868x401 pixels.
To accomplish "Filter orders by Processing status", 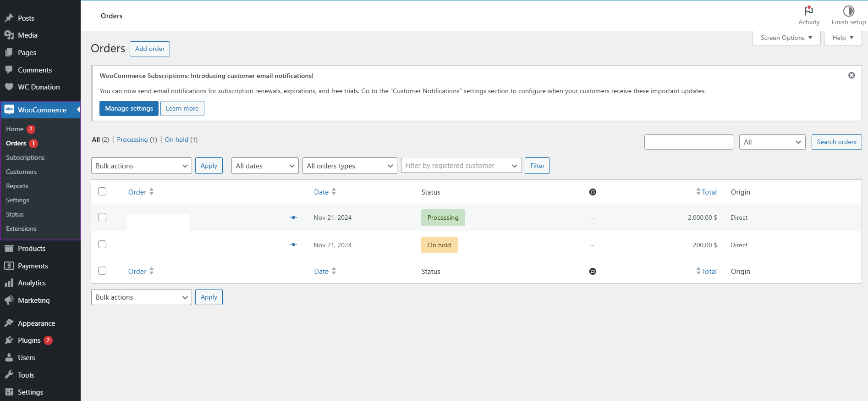I will [132, 139].
